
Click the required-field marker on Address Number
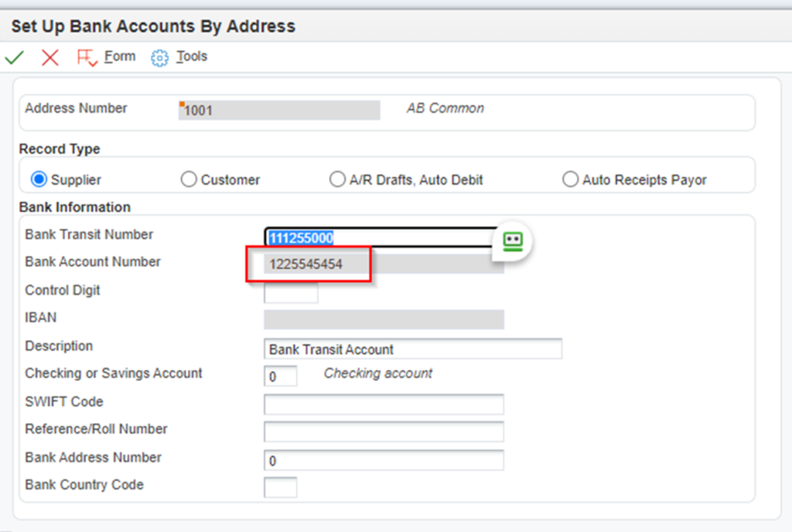(x=183, y=103)
